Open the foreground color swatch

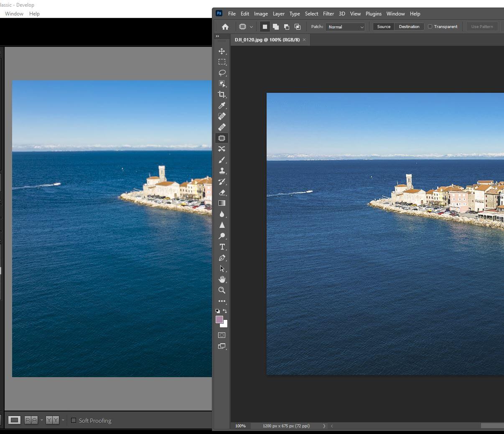point(220,320)
